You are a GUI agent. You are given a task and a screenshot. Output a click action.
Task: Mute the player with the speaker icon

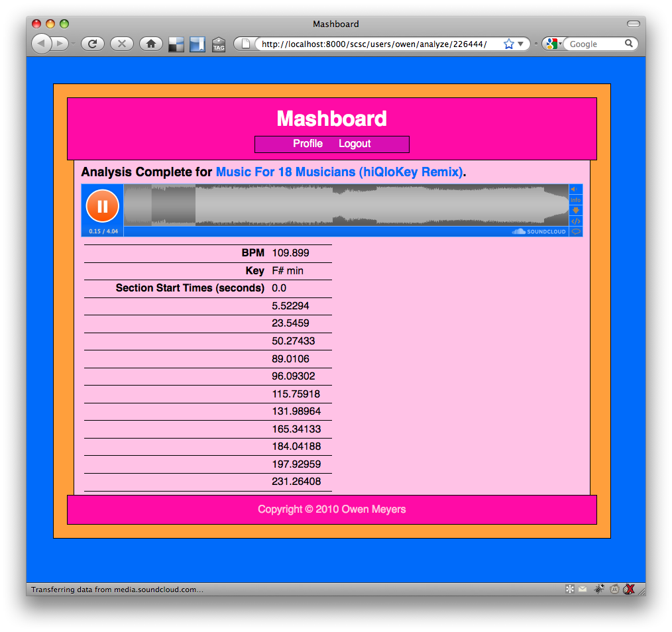point(575,189)
